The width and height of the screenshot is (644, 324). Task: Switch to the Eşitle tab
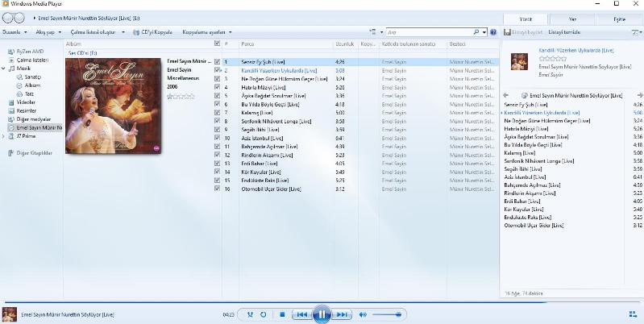coord(620,19)
